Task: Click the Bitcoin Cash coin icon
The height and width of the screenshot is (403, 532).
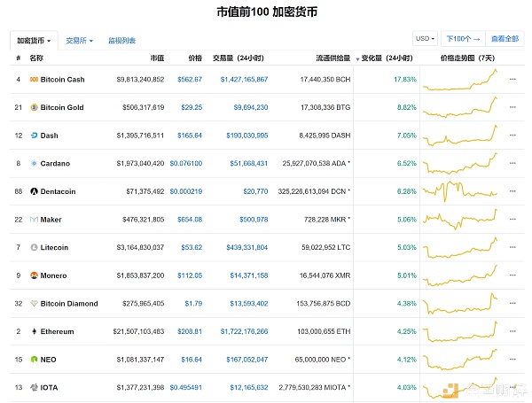Action: [34, 80]
